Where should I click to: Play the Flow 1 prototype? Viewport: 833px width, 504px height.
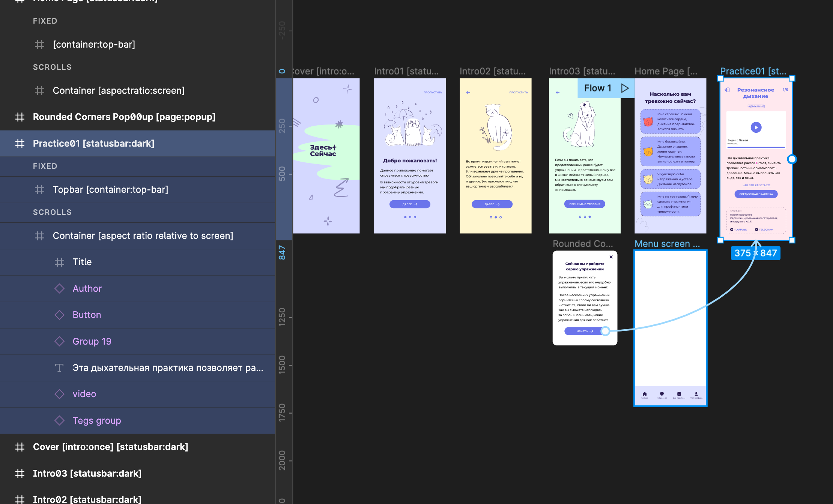[x=625, y=88]
